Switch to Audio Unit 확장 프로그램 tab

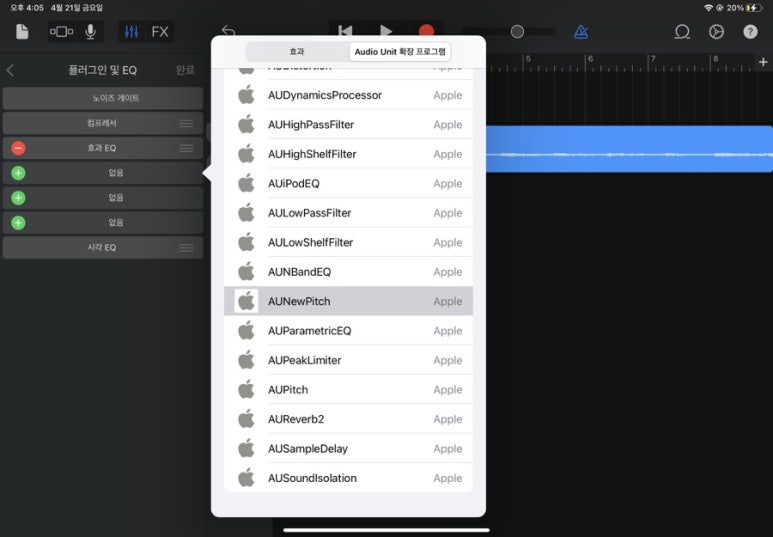pos(400,51)
